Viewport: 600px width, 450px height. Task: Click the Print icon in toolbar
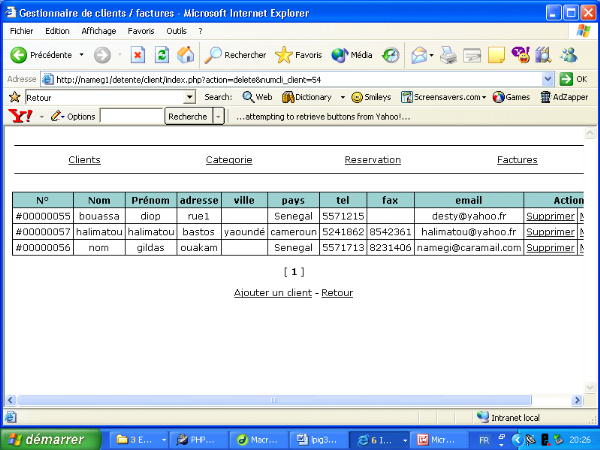449,55
